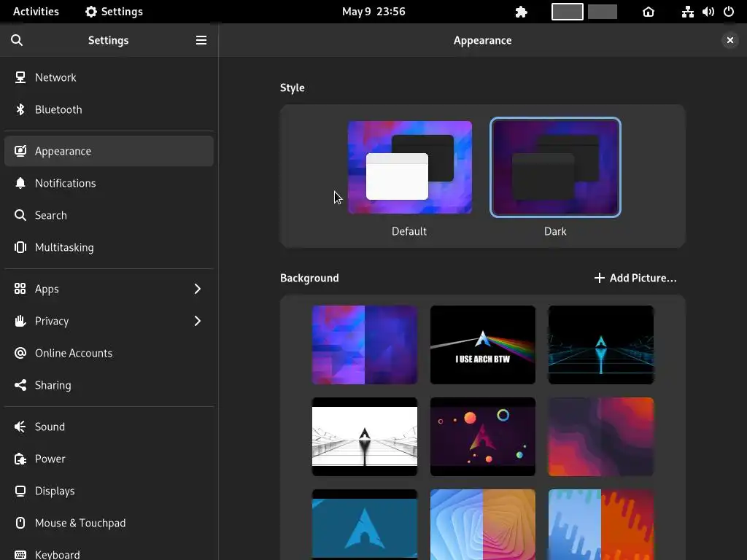
Task: Choose the neon grid Arch wallpaper
Action: pyautogui.click(x=601, y=345)
